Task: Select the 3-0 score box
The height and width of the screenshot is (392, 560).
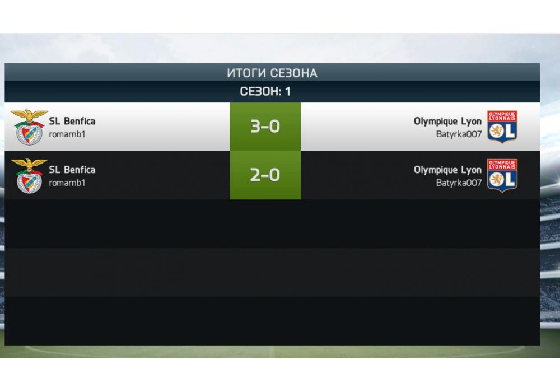Action: [265, 127]
